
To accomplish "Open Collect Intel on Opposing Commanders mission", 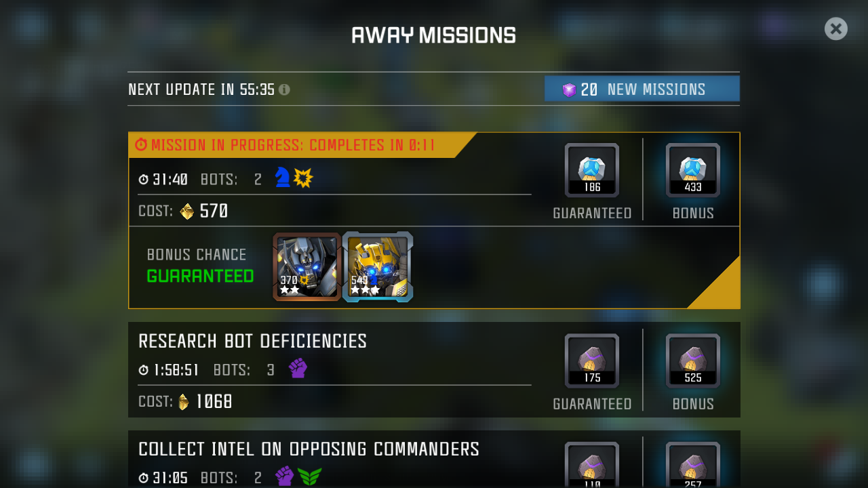I will [x=434, y=459].
